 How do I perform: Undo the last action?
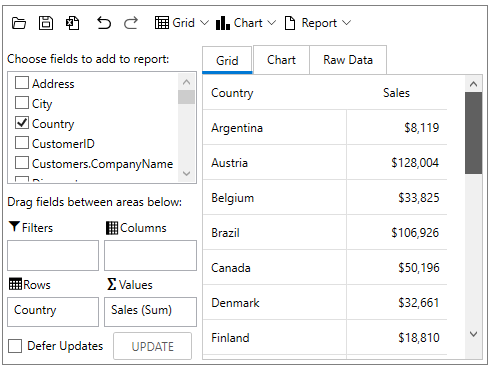pos(104,23)
